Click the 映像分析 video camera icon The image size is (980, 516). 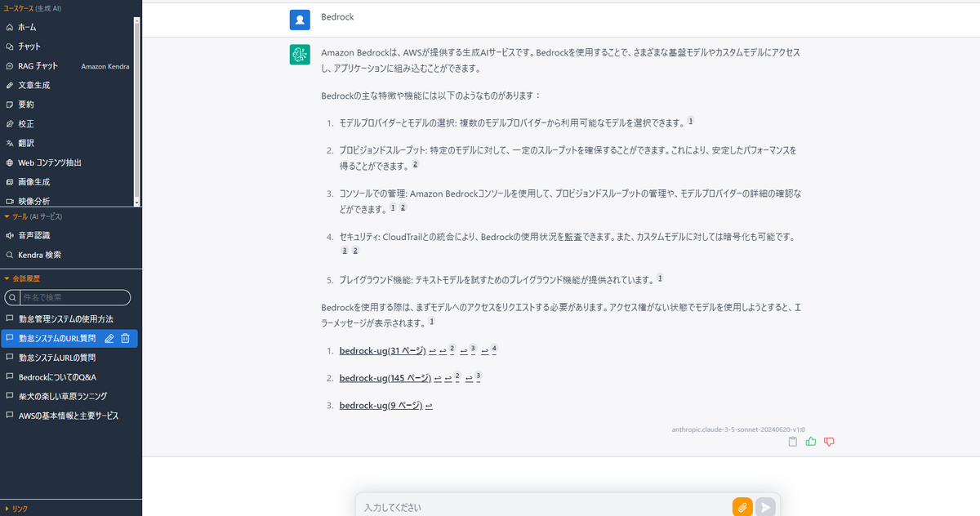click(x=10, y=201)
